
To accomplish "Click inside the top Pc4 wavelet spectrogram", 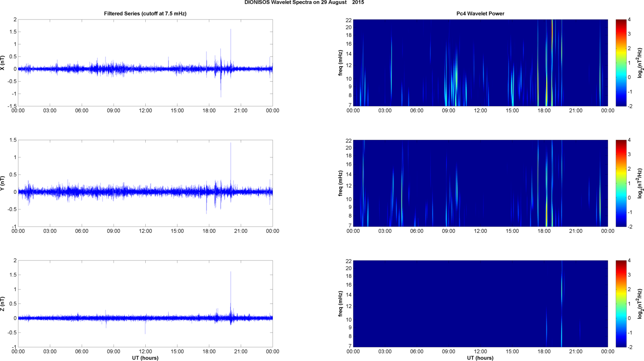I will (x=480, y=63).
